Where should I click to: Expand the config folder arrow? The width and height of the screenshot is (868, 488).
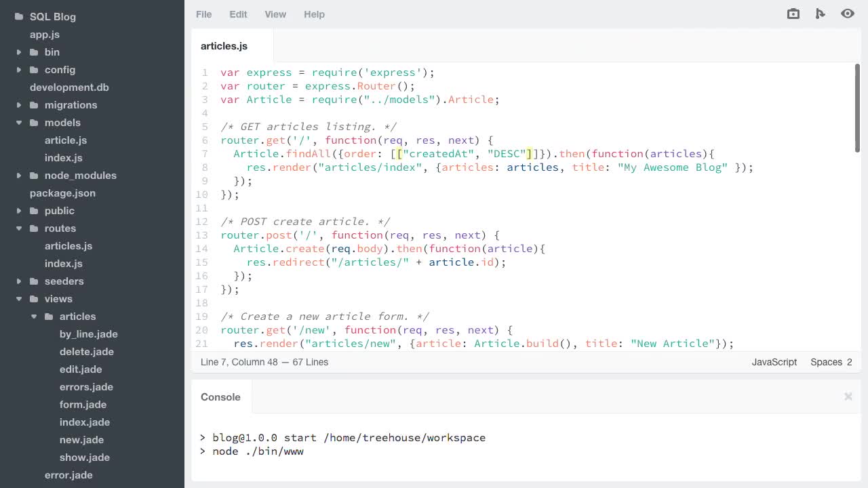tap(19, 70)
